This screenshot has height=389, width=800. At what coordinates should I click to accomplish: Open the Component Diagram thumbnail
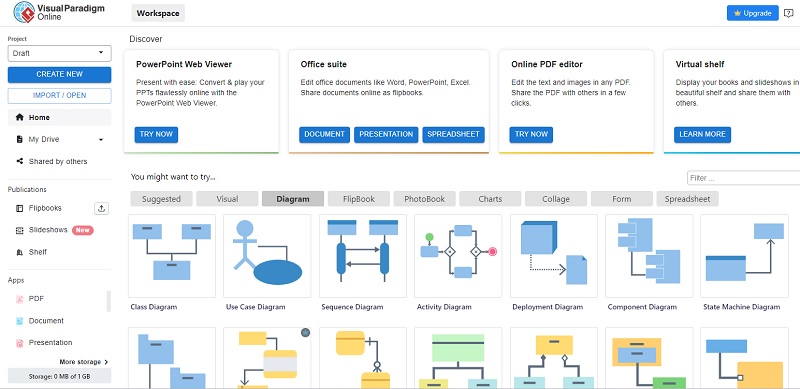pos(649,256)
